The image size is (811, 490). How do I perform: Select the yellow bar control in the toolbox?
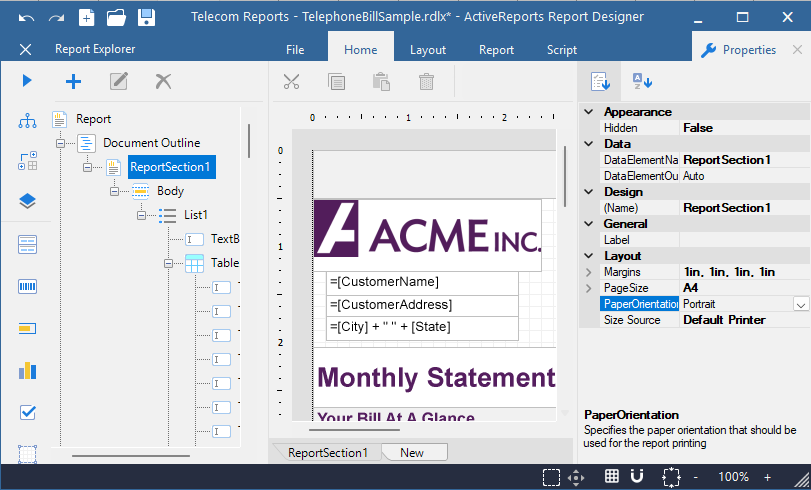(x=27, y=328)
